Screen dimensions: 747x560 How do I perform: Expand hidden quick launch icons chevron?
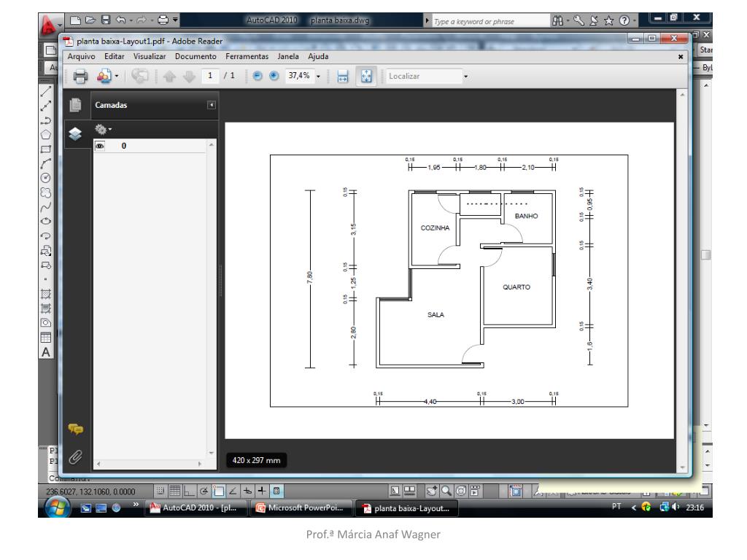pyautogui.click(x=136, y=505)
